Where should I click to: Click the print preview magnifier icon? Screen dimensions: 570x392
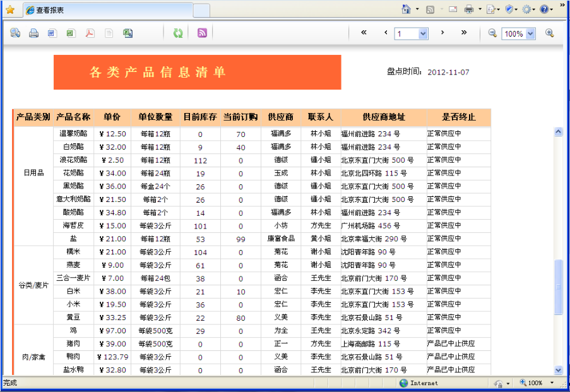pos(15,33)
